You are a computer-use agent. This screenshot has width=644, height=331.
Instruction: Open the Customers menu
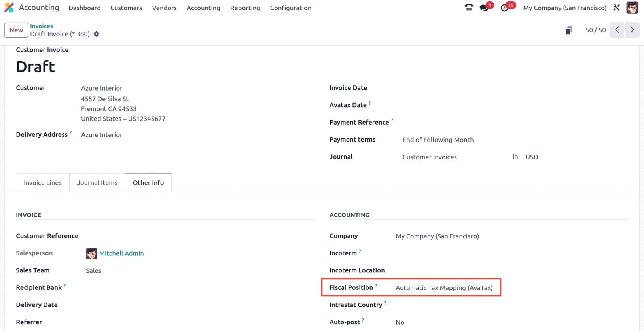126,8
